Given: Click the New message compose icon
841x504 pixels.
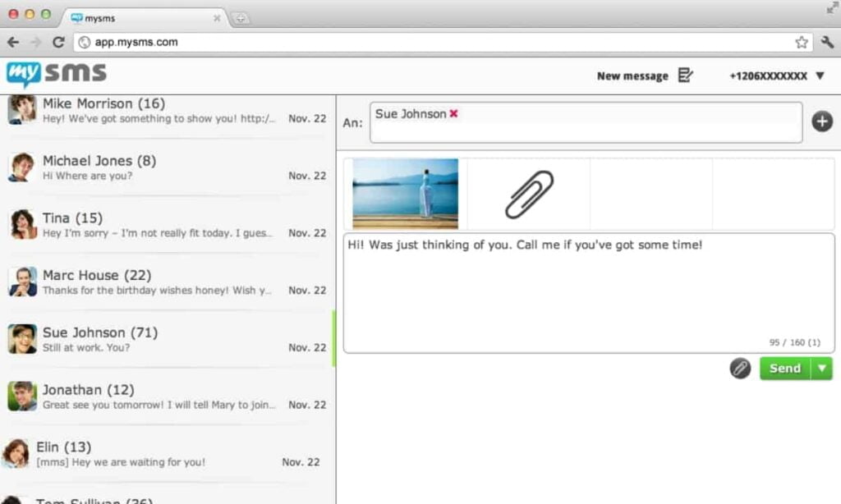Looking at the screenshot, I should tap(685, 76).
